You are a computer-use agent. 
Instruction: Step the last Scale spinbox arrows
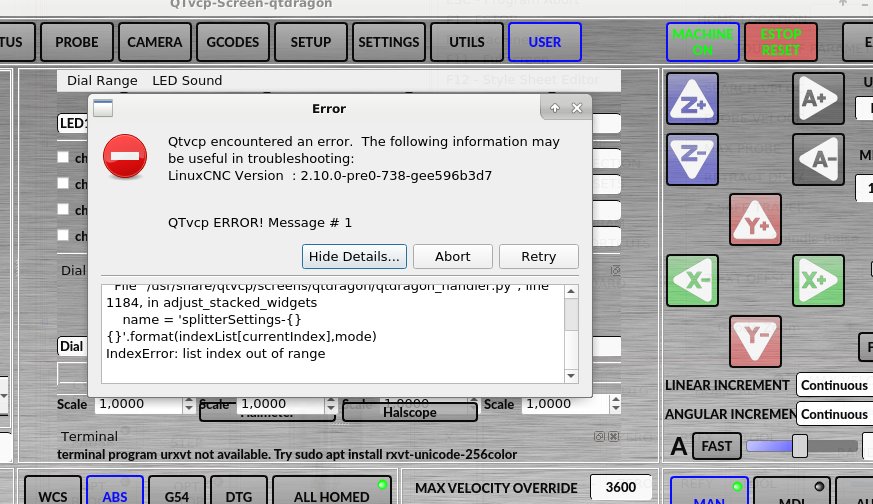[615, 404]
